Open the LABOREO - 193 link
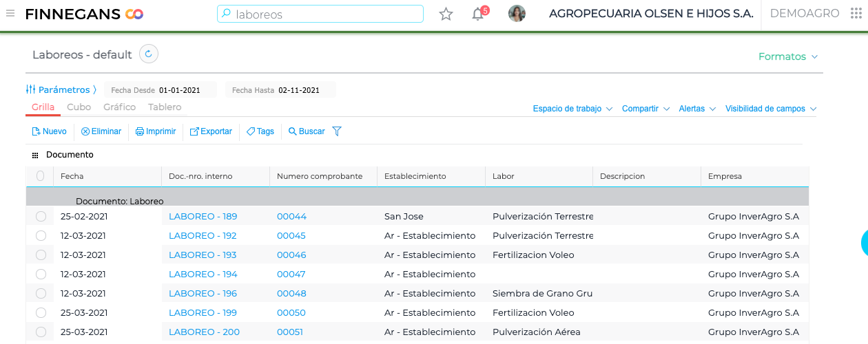Image resolution: width=868 pixels, height=344 pixels. 203,255
